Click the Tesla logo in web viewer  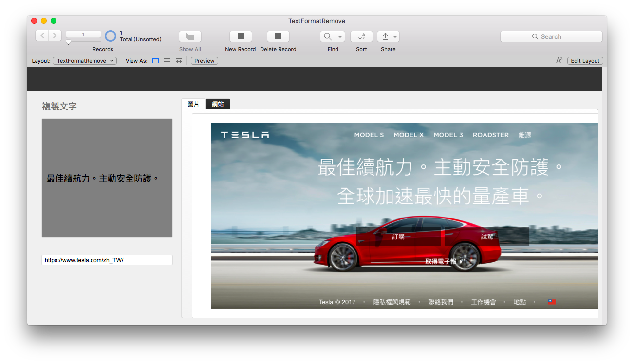pos(244,135)
